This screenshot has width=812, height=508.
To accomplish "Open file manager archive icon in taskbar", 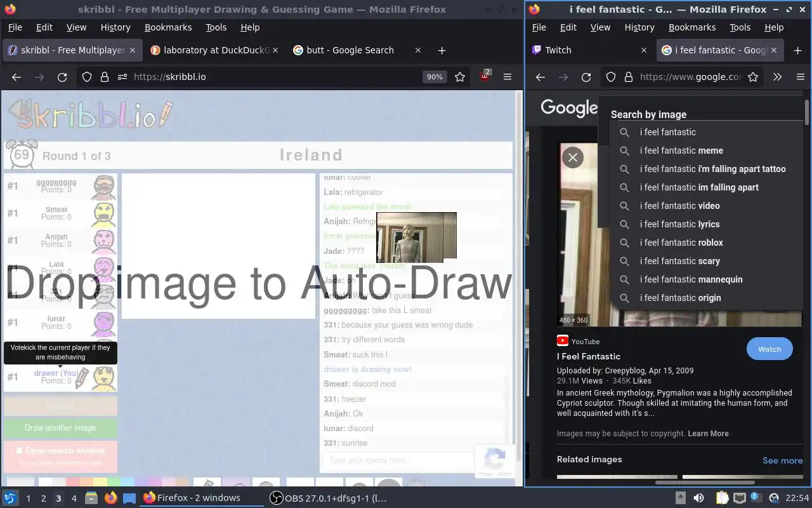I will [90, 498].
